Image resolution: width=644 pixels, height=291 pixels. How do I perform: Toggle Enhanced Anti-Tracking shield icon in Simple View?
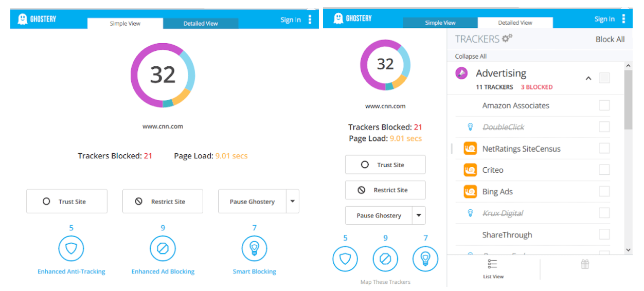tap(71, 249)
